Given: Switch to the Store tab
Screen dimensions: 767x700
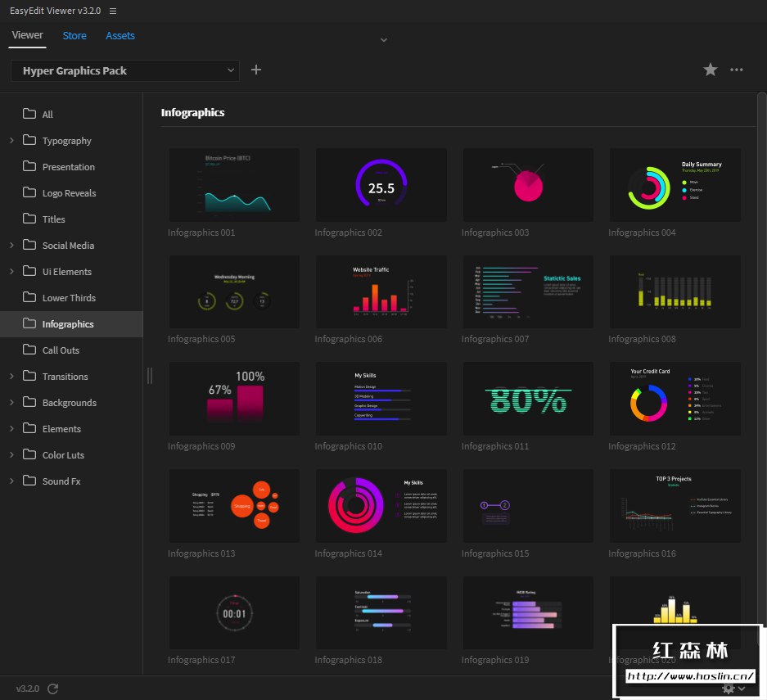Looking at the screenshot, I should (74, 36).
